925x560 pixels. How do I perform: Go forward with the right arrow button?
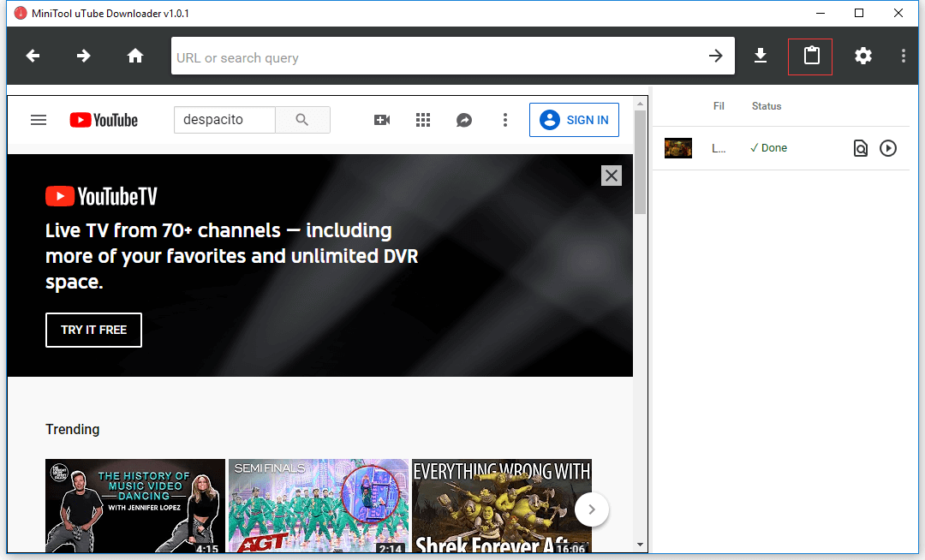[x=84, y=56]
